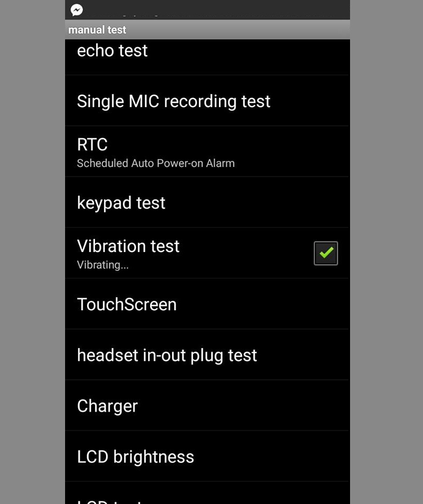Viewport: 423px width, 504px height.
Task: Tap the Vibrating... status text
Action: (102, 265)
